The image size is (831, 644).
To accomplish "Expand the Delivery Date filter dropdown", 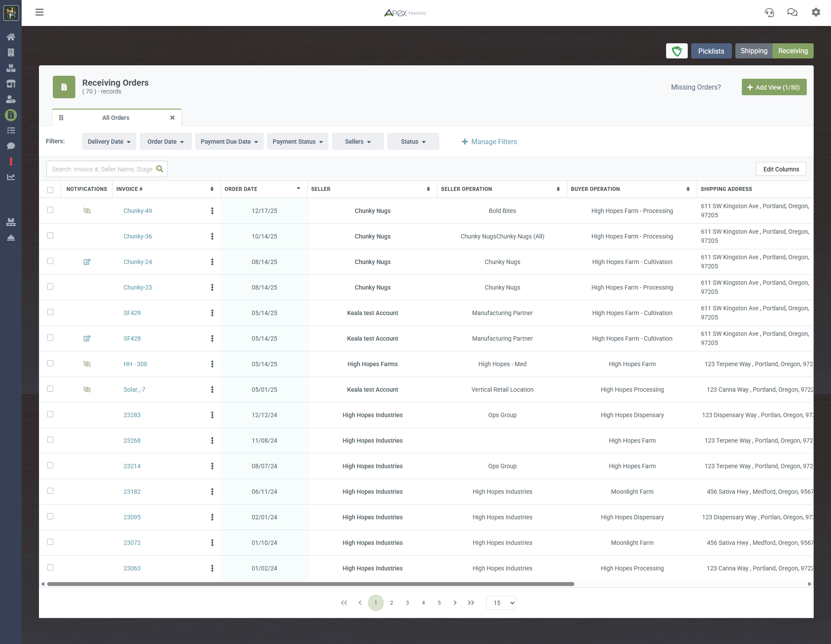I will [109, 142].
